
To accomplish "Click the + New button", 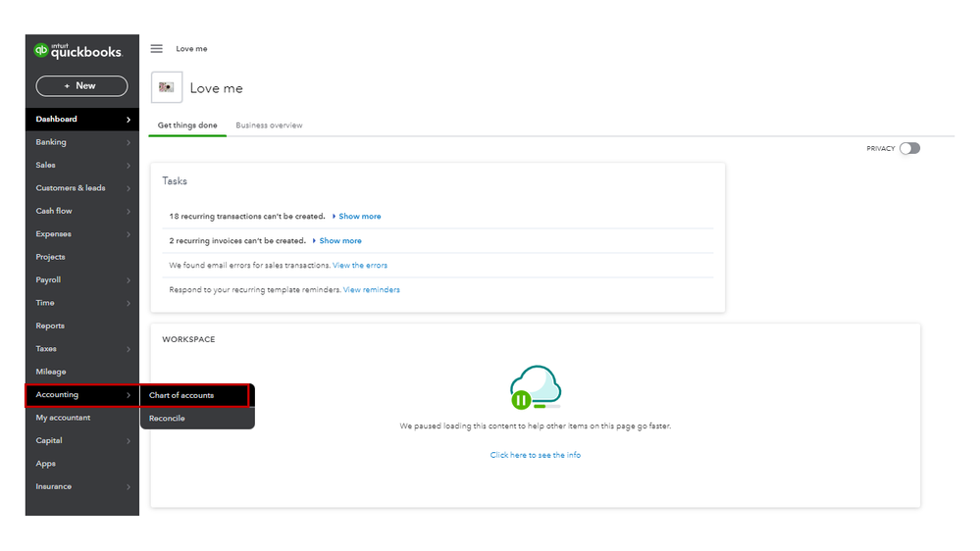I will pyautogui.click(x=81, y=86).
